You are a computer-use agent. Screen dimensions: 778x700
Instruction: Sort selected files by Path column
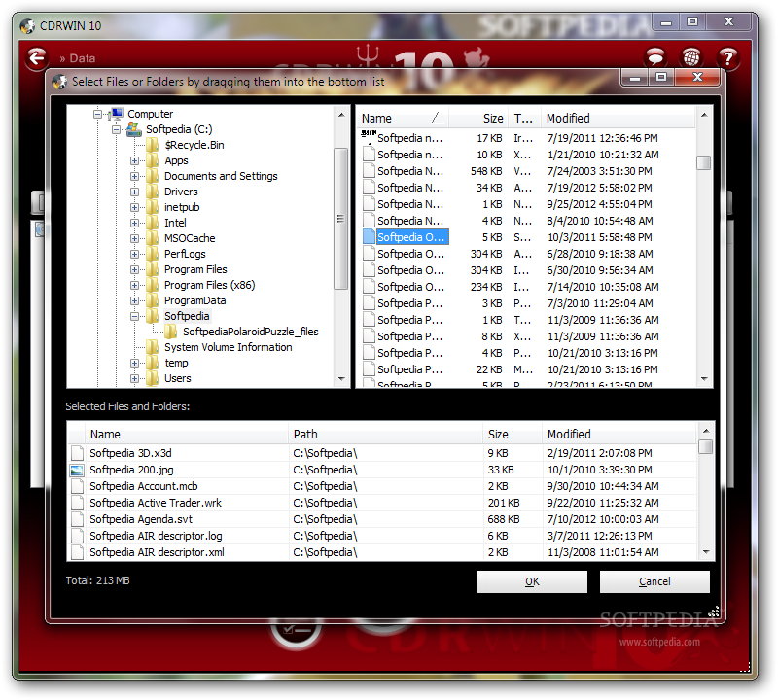tap(385, 434)
